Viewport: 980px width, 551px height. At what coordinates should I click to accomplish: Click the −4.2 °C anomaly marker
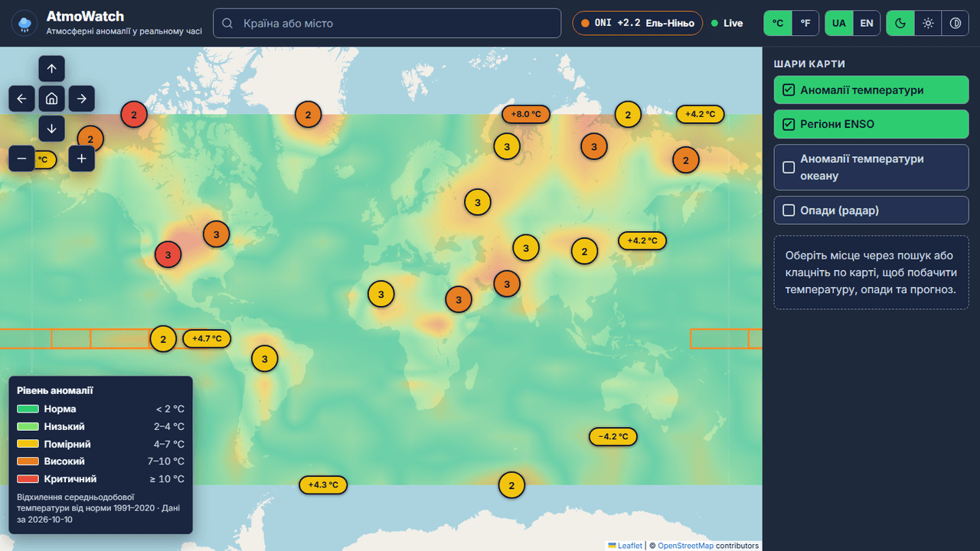[613, 436]
